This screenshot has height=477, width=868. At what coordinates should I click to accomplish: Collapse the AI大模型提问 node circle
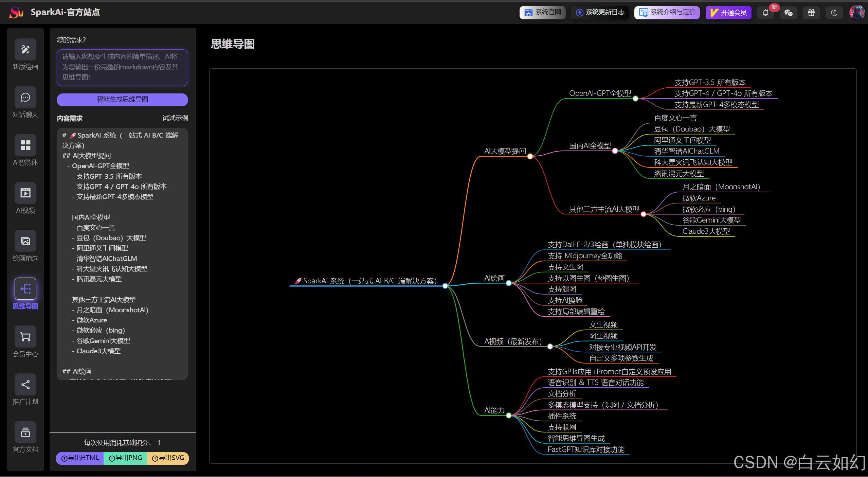click(530, 156)
